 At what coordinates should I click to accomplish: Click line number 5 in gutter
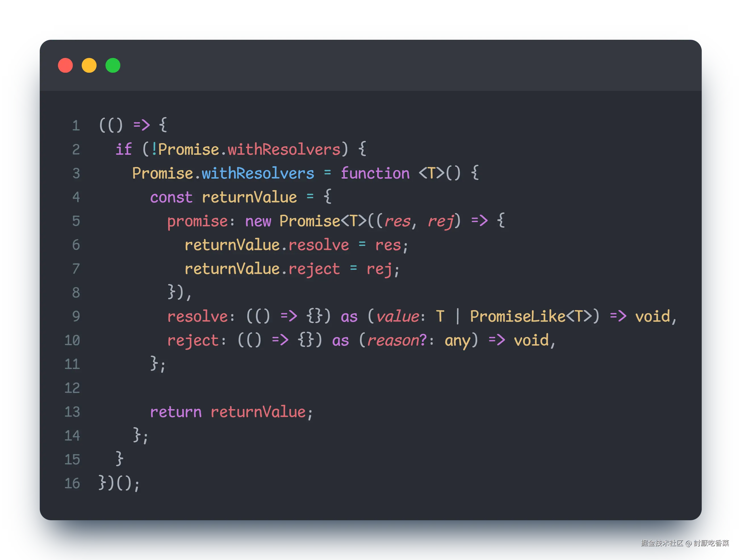tap(76, 221)
